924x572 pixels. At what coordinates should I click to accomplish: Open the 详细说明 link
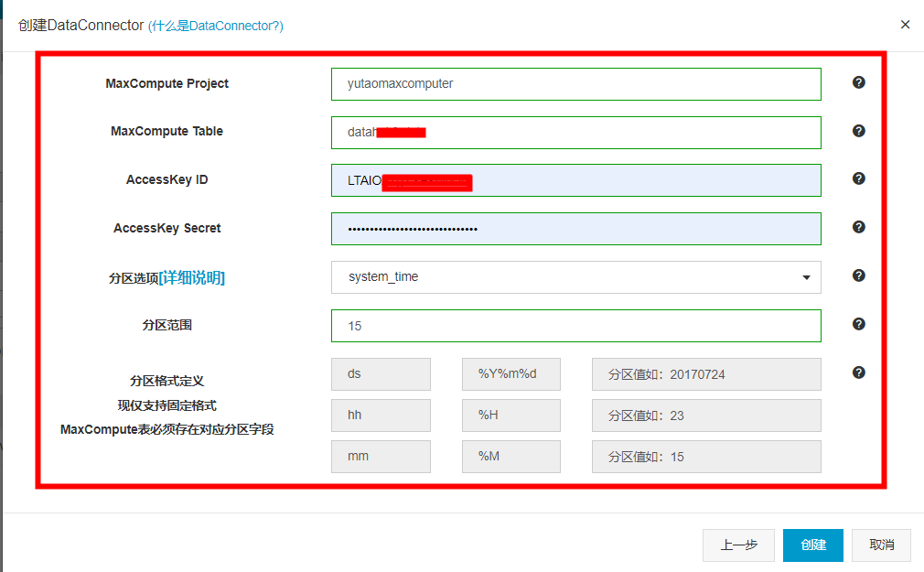pos(192,277)
